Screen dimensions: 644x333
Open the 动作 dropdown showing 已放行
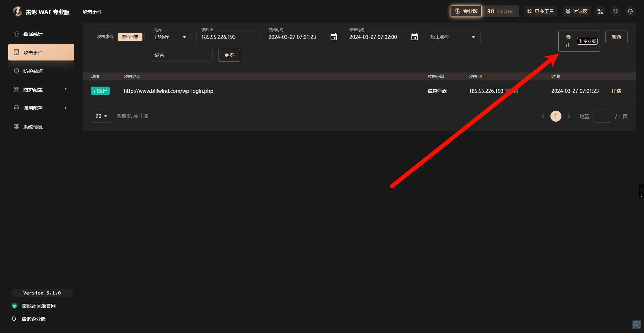170,37
